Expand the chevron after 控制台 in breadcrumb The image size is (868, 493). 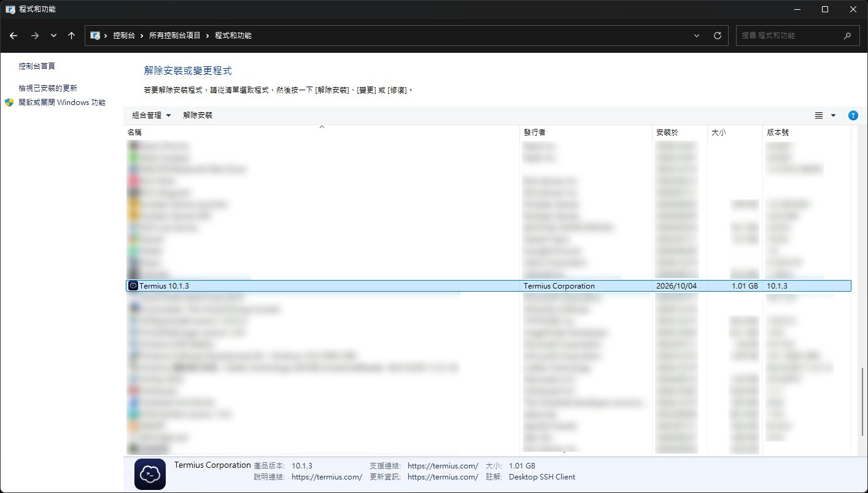click(142, 36)
